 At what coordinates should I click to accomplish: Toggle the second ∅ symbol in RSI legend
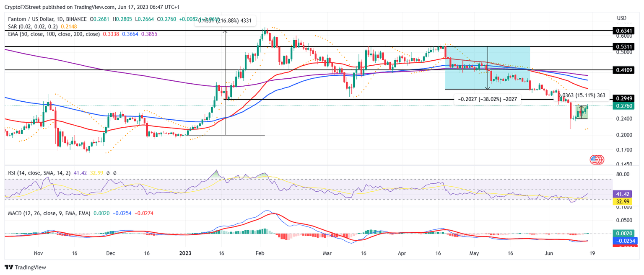tap(114, 172)
